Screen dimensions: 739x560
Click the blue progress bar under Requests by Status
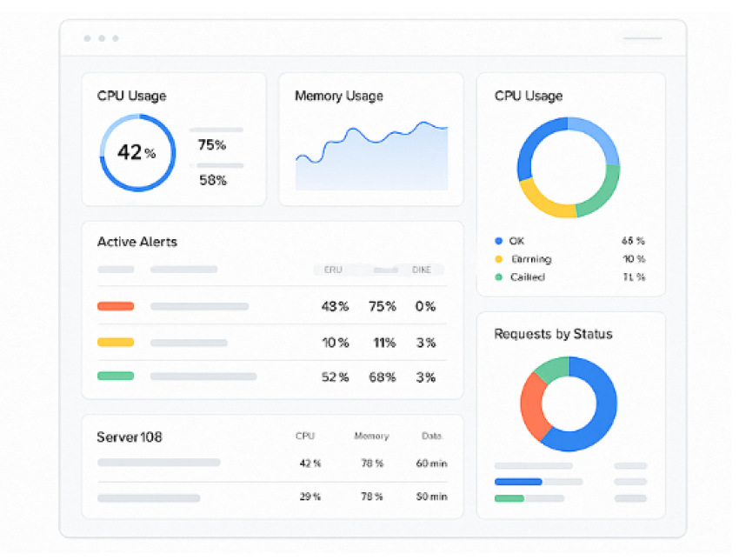coord(518,482)
